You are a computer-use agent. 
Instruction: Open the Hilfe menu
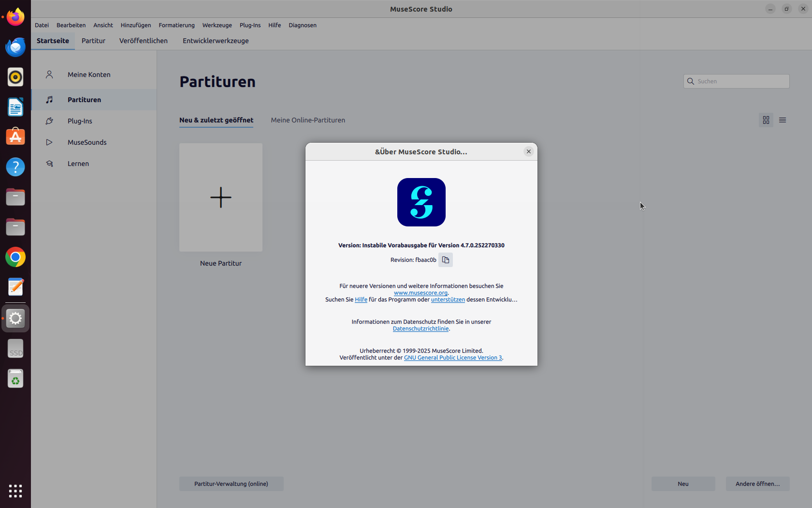pyautogui.click(x=275, y=25)
